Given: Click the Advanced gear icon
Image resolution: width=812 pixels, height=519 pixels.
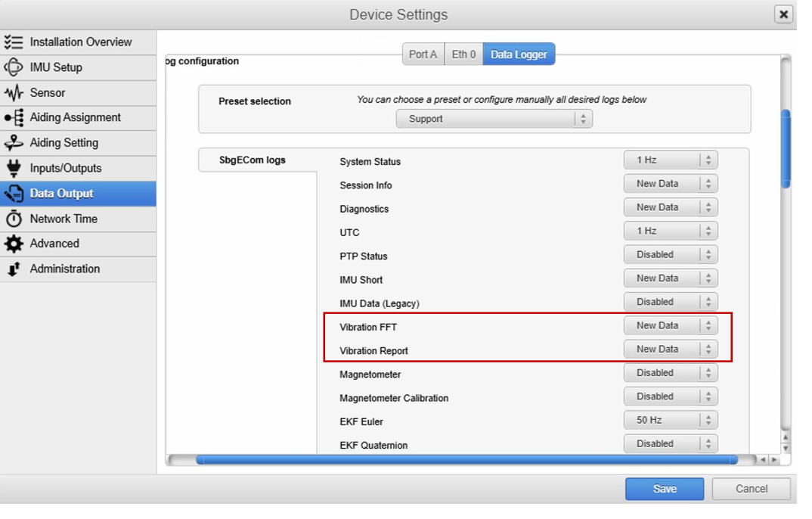Looking at the screenshot, I should point(14,244).
